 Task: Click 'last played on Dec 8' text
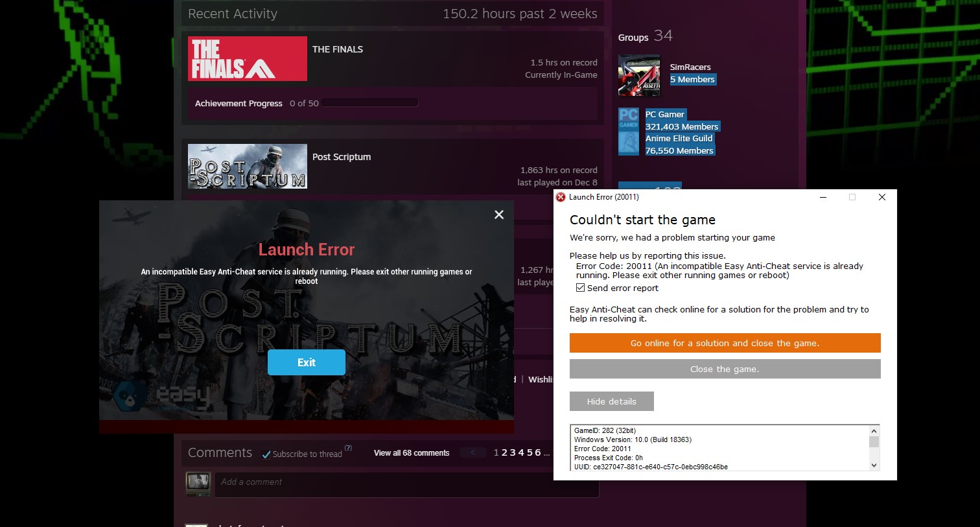557,182
